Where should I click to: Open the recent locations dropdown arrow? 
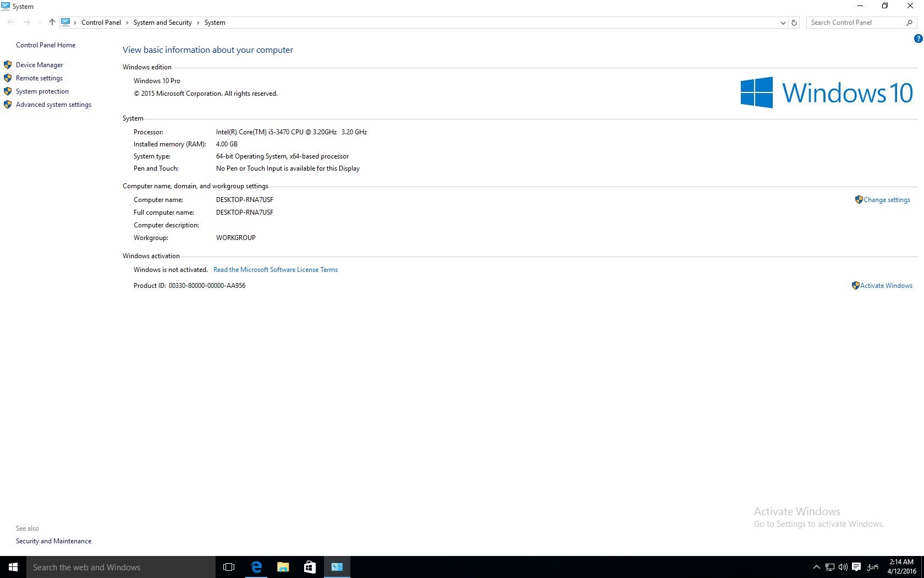click(40, 23)
